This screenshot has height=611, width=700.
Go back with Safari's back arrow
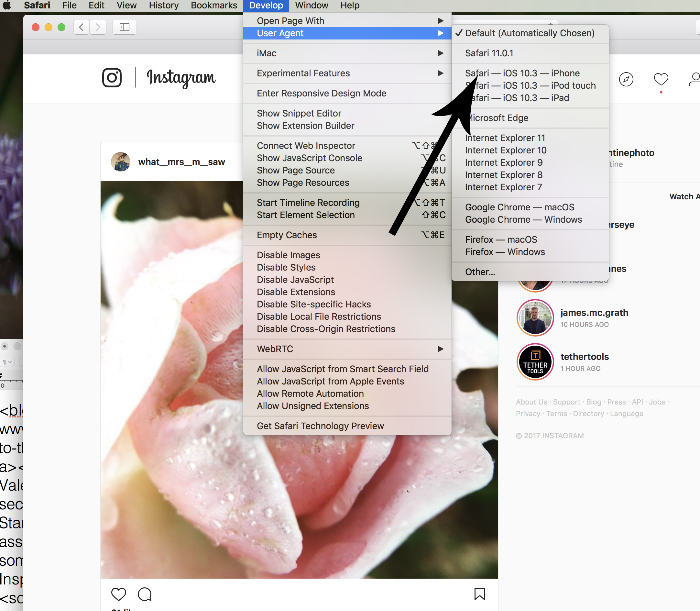(82, 27)
